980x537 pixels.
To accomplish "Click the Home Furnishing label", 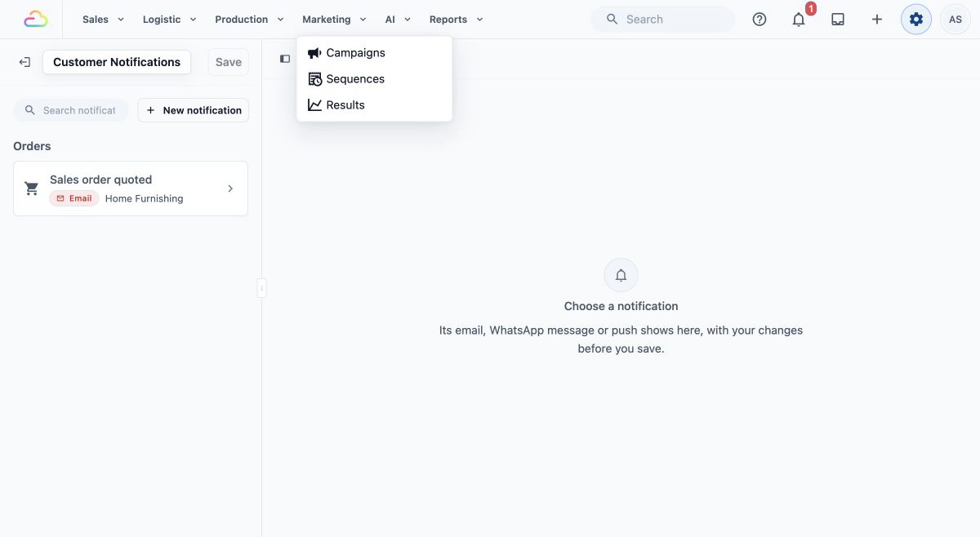I will tap(145, 198).
